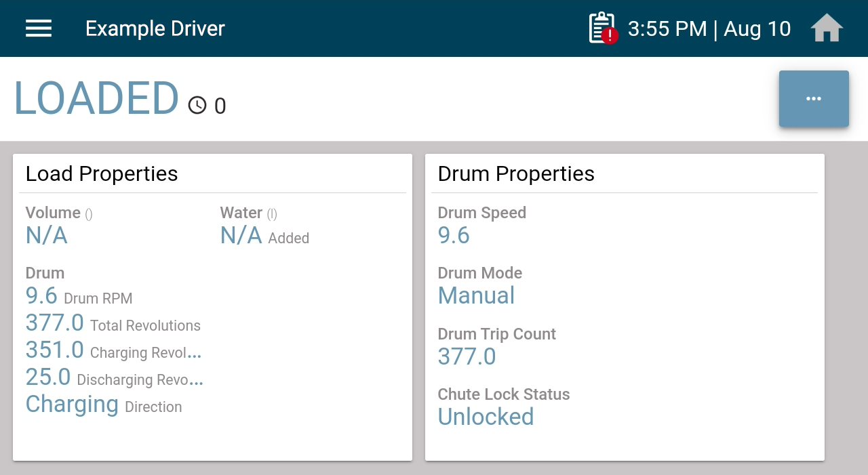Open the three-dots more options button
The image size is (868, 475).
814,99
